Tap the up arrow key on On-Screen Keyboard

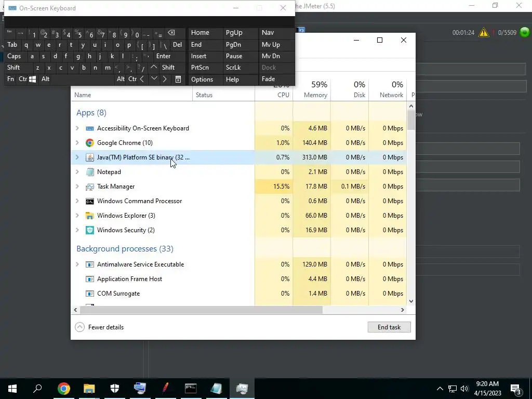[154, 67]
